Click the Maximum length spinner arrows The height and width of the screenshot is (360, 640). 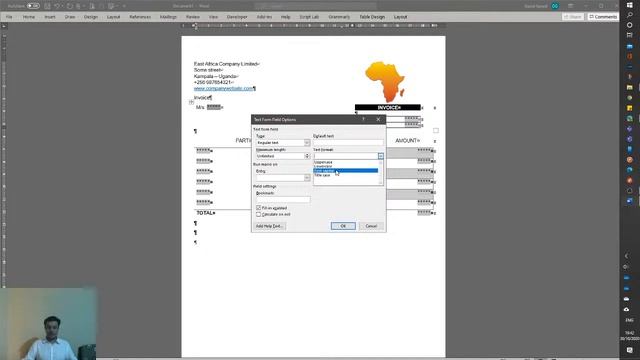[307, 156]
